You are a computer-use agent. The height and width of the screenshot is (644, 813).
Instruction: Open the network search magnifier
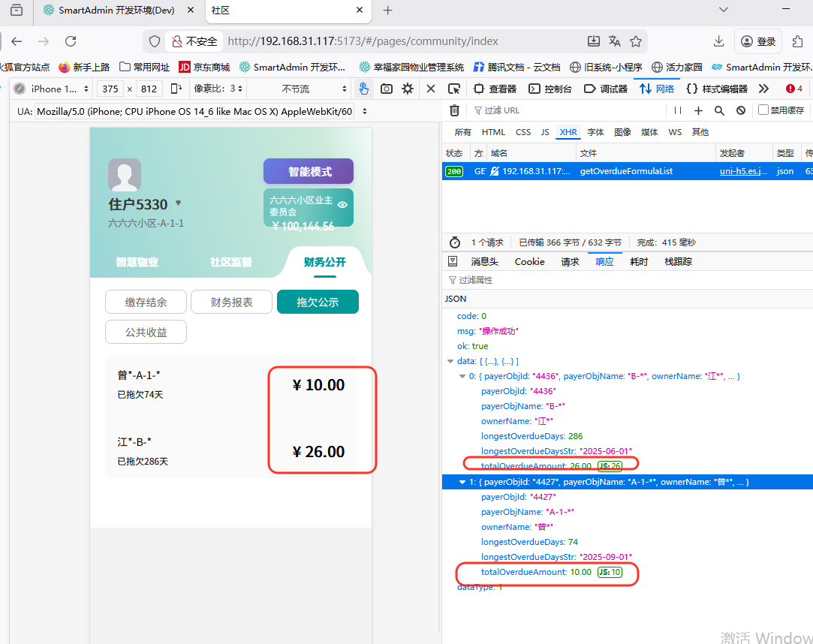[x=719, y=110]
